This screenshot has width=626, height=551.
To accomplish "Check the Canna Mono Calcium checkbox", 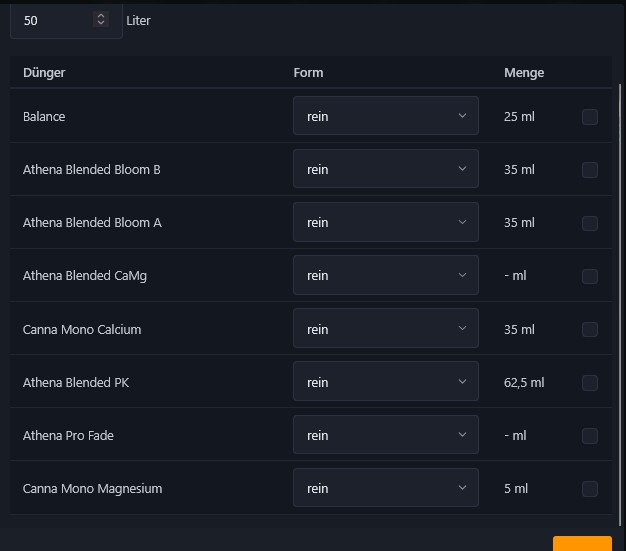I will coord(590,329).
